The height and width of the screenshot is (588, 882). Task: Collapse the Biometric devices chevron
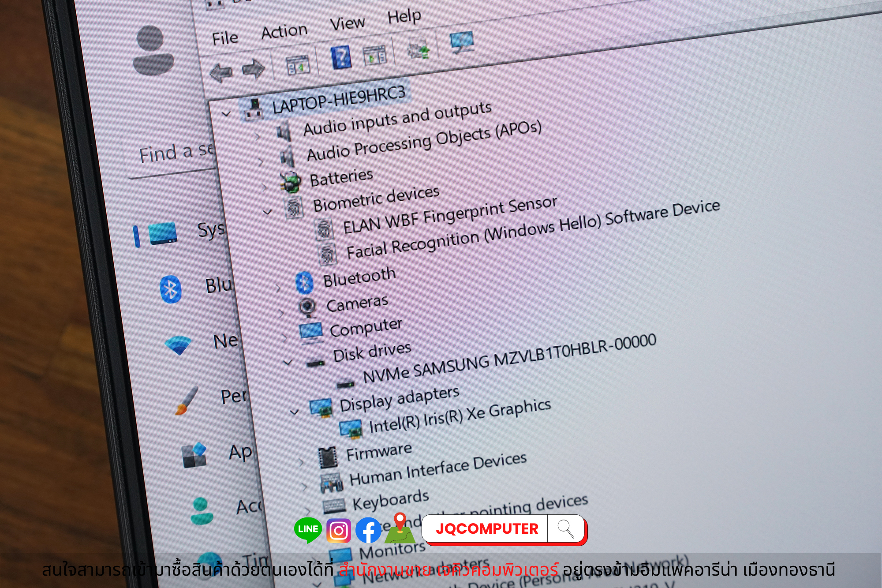click(267, 212)
